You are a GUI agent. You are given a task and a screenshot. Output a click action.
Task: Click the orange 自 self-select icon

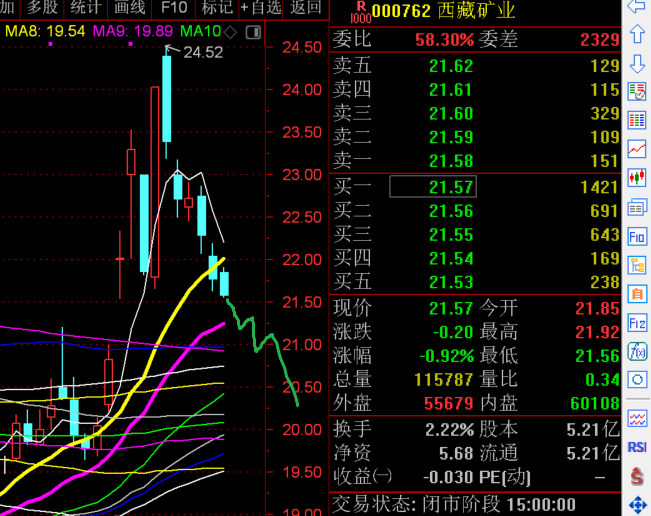point(637,294)
